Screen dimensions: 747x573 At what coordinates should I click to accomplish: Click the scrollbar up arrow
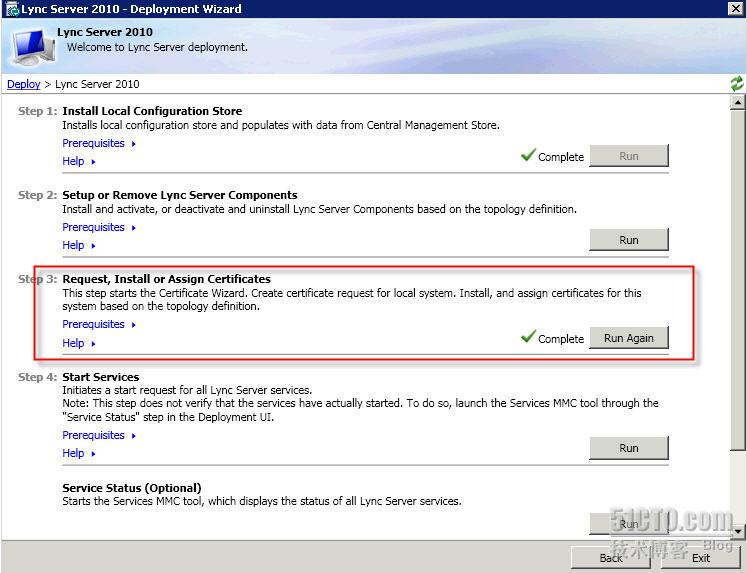click(x=738, y=102)
